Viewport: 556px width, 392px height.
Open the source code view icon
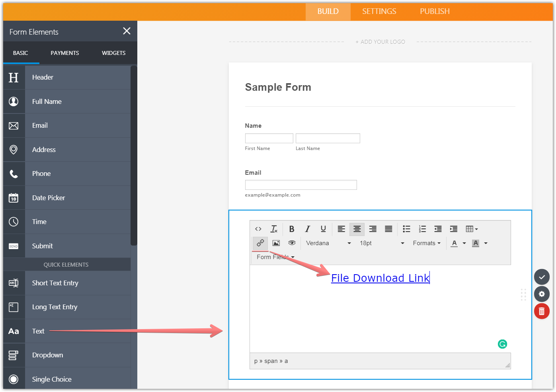click(258, 229)
